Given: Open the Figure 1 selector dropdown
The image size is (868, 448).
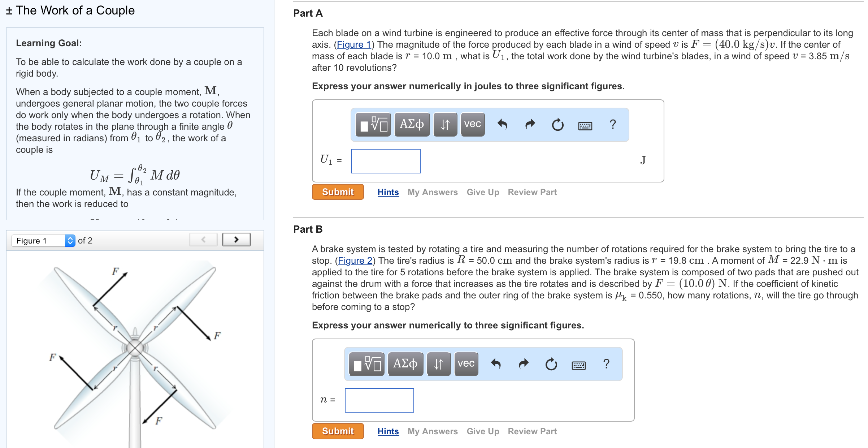Looking at the screenshot, I should click(x=43, y=241).
